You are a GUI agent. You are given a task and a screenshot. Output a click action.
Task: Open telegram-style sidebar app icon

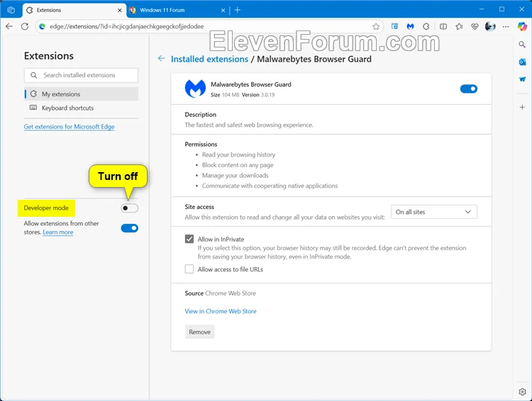click(x=522, y=79)
